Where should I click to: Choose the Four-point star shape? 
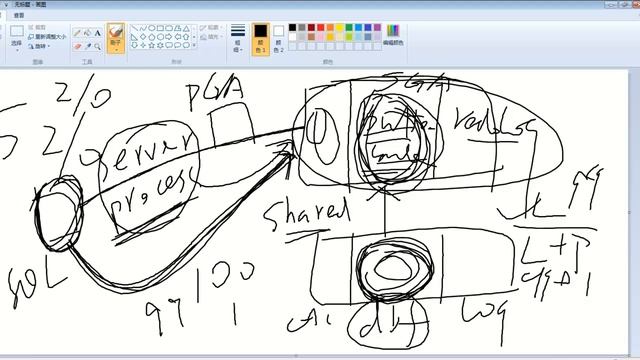point(143,45)
